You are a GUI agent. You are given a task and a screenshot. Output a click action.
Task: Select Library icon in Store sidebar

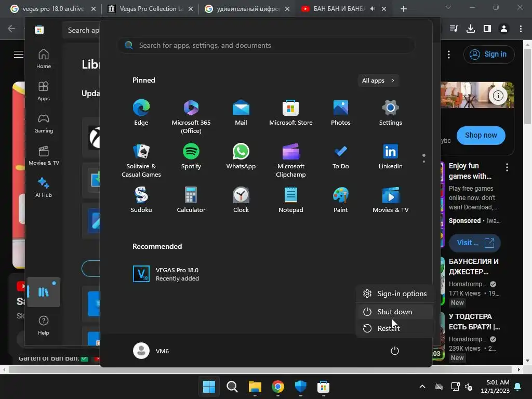[44, 292]
